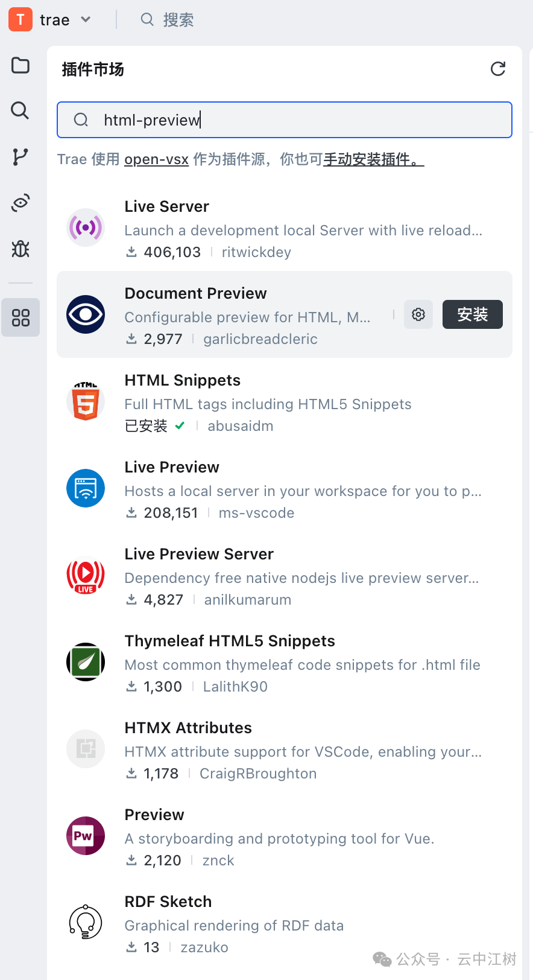Install Document Preview with 安装 button

[473, 314]
